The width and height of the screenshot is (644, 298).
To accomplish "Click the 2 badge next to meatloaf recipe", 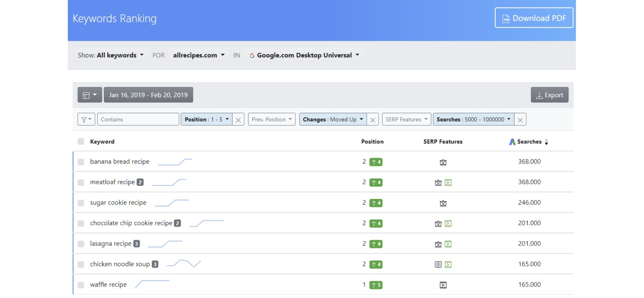I will pos(140,182).
